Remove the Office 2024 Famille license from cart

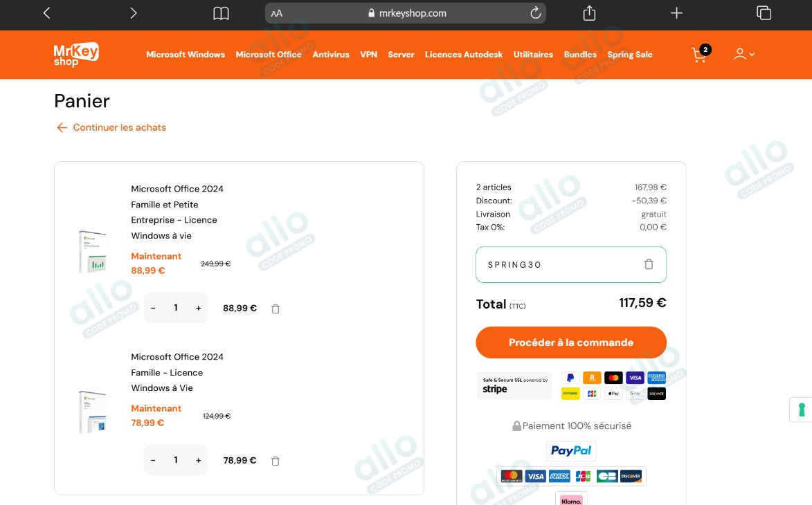click(275, 460)
